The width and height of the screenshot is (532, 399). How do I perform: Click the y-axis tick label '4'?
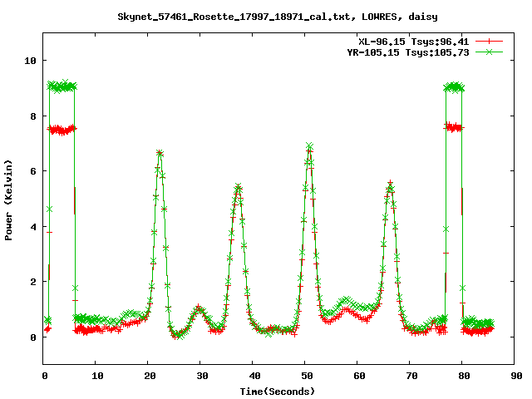33,227
